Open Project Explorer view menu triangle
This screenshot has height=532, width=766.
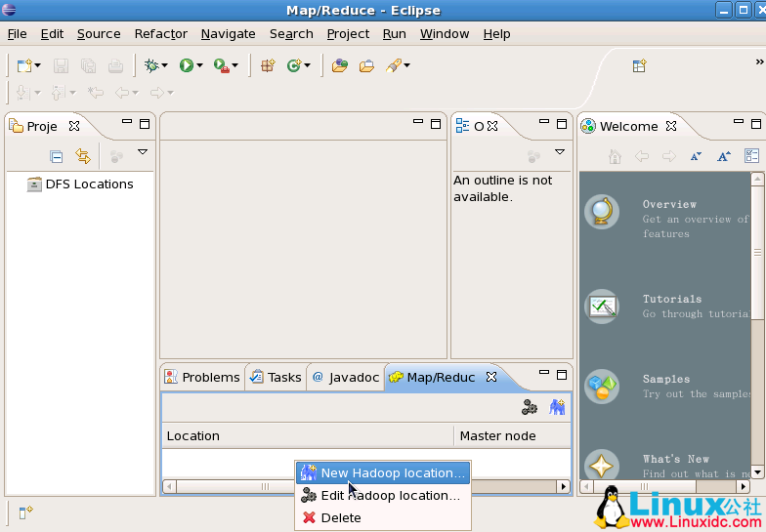coord(143,152)
